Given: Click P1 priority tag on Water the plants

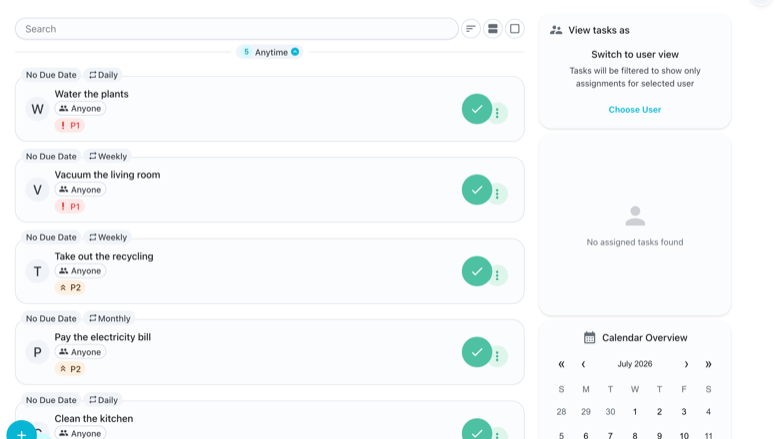Looking at the screenshot, I should 70,125.
